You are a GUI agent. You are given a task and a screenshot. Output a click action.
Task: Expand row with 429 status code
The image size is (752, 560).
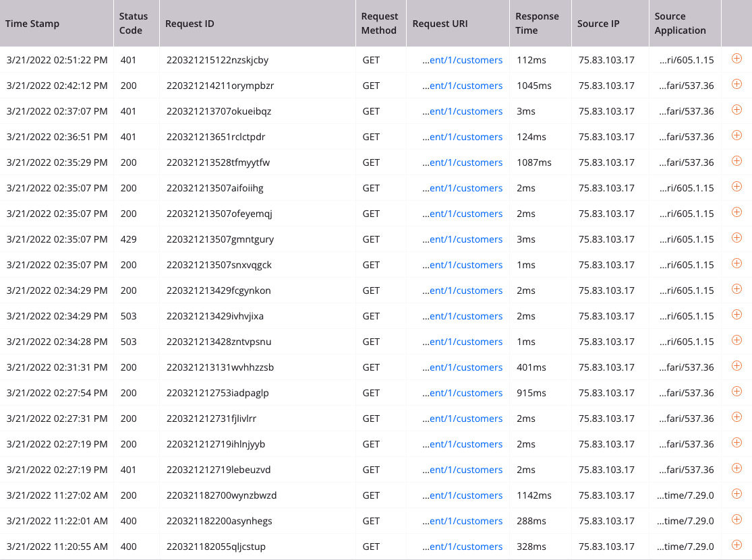[x=736, y=239]
